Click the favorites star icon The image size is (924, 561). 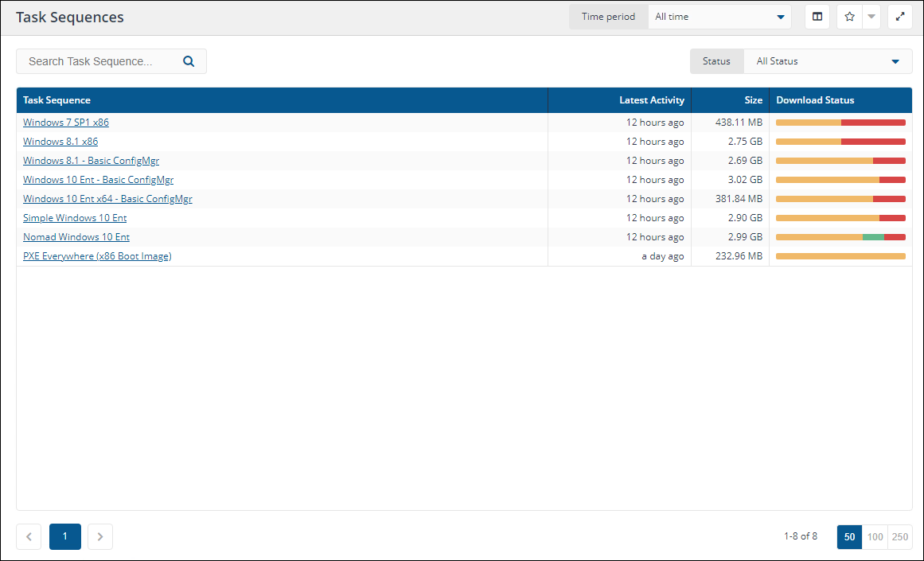(849, 17)
